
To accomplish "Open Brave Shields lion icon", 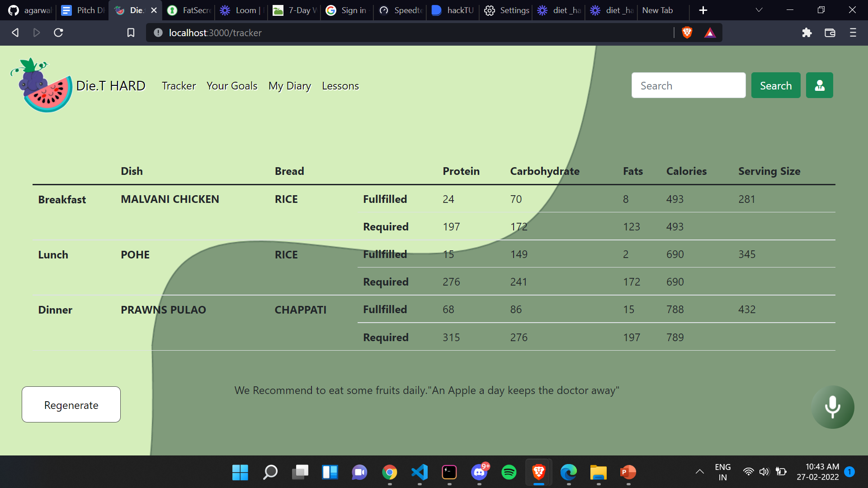I will click(687, 33).
